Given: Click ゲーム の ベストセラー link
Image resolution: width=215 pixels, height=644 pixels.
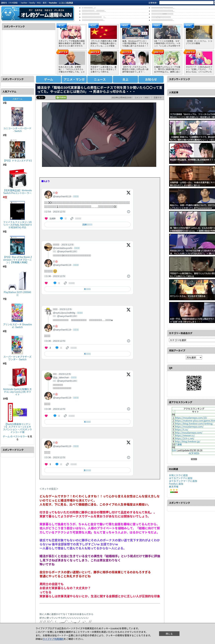Looking at the screenshot, I should 15,436.
